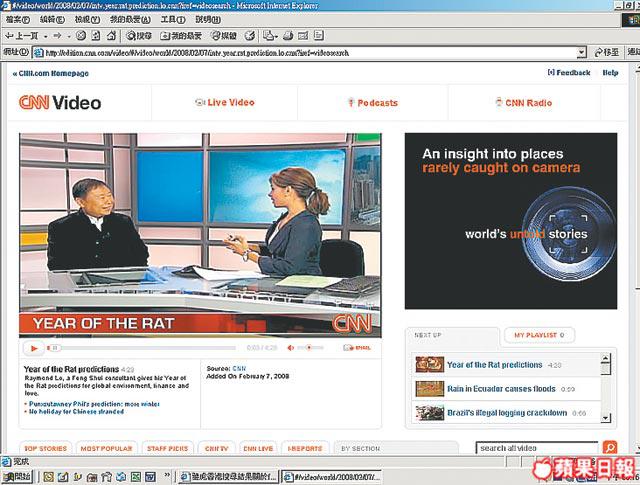Open the 檢視 (View) menu

point(87,19)
